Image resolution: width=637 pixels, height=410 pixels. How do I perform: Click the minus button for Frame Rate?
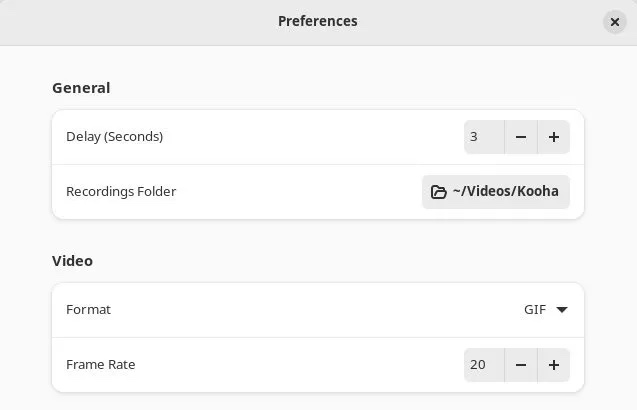tap(521, 365)
